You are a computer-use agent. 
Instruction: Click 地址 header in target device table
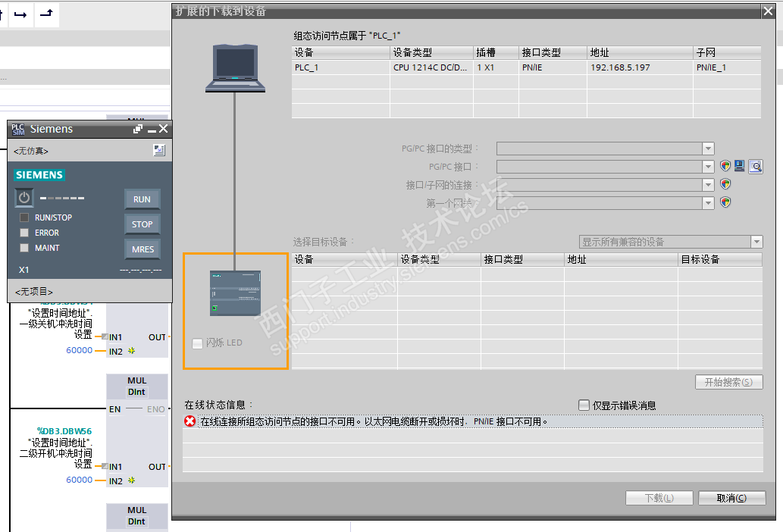point(622,259)
